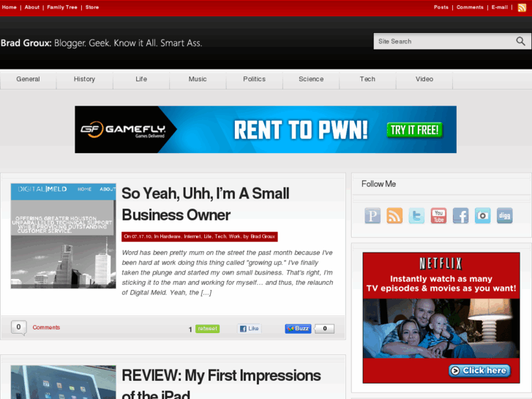Select the Life category tab
The height and width of the screenshot is (399, 532).
(x=141, y=79)
